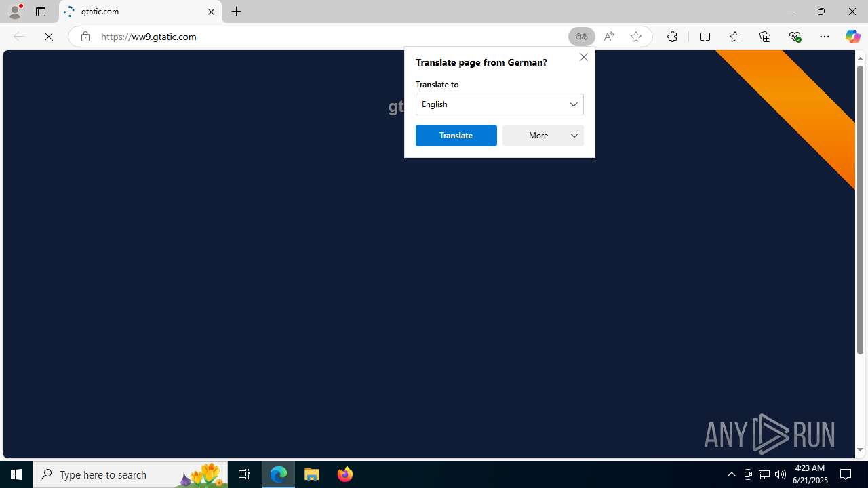The width and height of the screenshot is (868, 488).
Task: Activate Read aloud icon
Action: click(x=609, y=37)
